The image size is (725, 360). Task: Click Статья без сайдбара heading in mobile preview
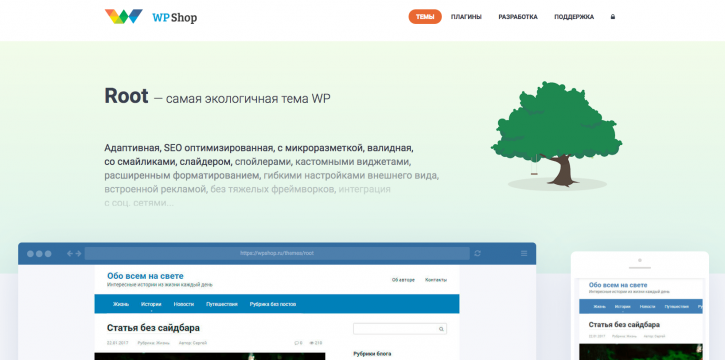coord(624,325)
